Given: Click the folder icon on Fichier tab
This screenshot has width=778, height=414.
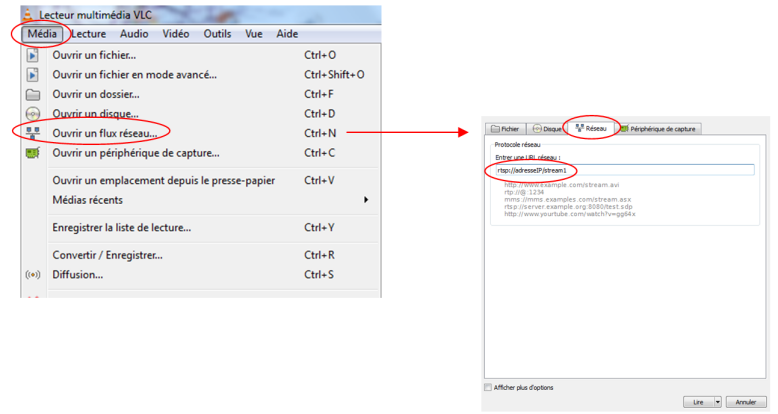Looking at the screenshot, I should [495, 129].
